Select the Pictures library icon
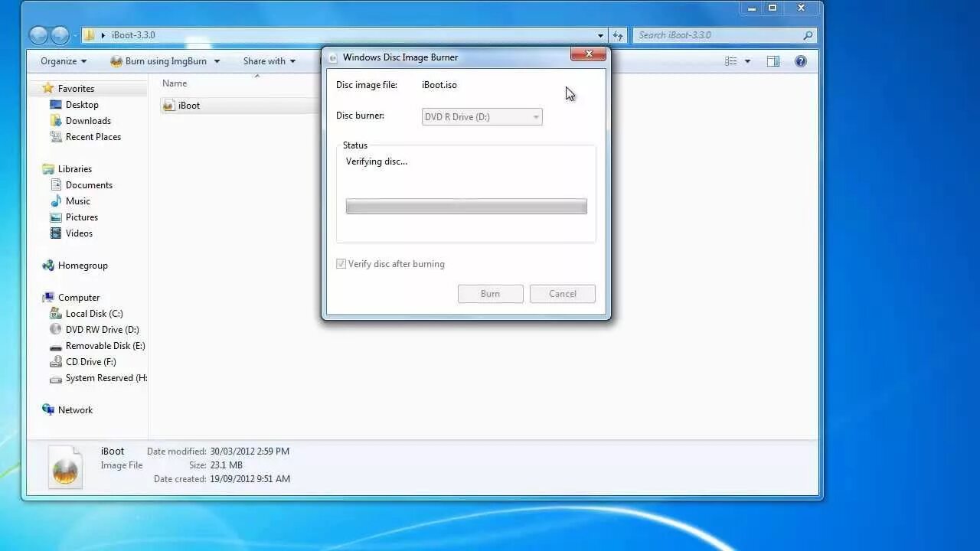The width and height of the screenshot is (980, 551). pyautogui.click(x=56, y=217)
